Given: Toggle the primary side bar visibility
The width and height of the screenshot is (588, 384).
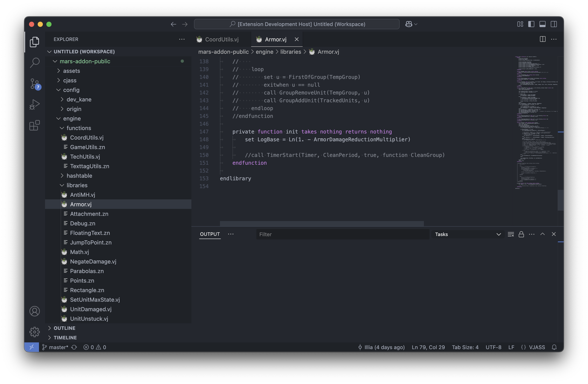Looking at the screenshot, I should 531,24.
